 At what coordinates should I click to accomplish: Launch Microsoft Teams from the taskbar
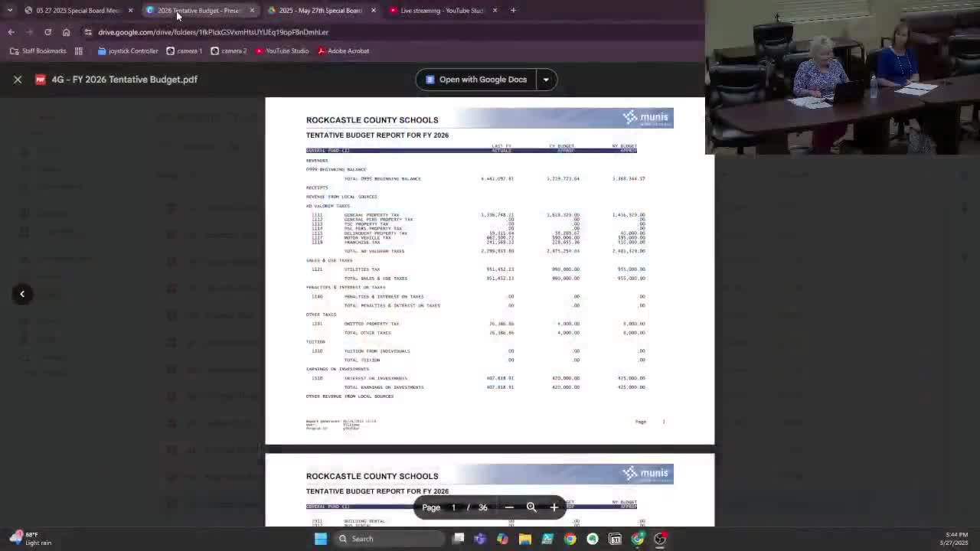pyautogui.click(x=480, y=539)
